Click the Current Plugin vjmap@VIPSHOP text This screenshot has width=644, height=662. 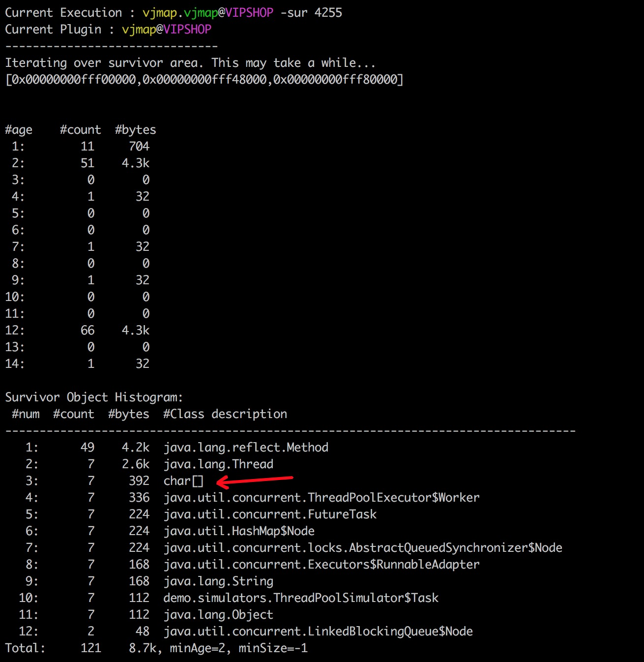(108, 30)
